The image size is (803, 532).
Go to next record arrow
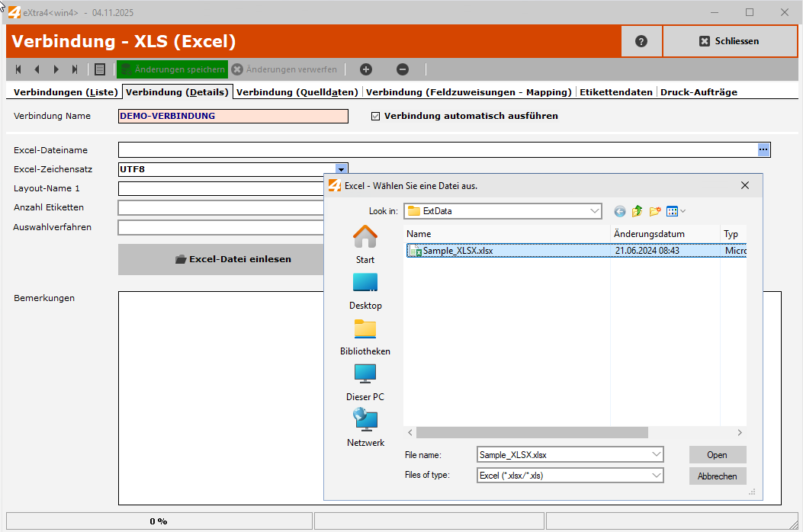coord(56,69)
